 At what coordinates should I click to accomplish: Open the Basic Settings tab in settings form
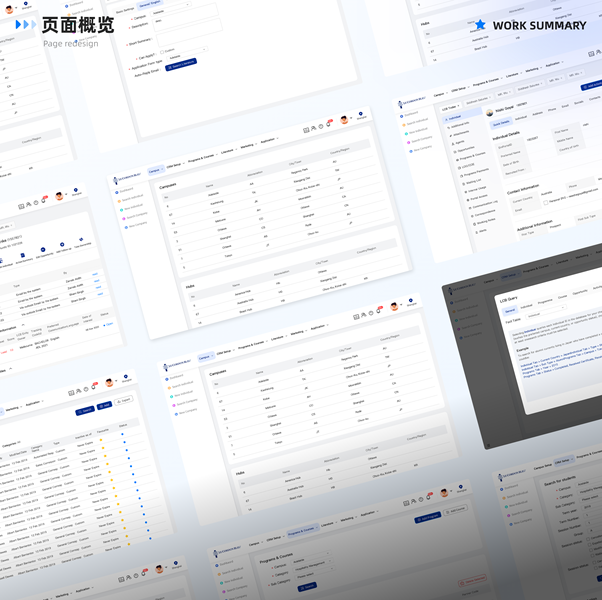[x=125, y=10]
